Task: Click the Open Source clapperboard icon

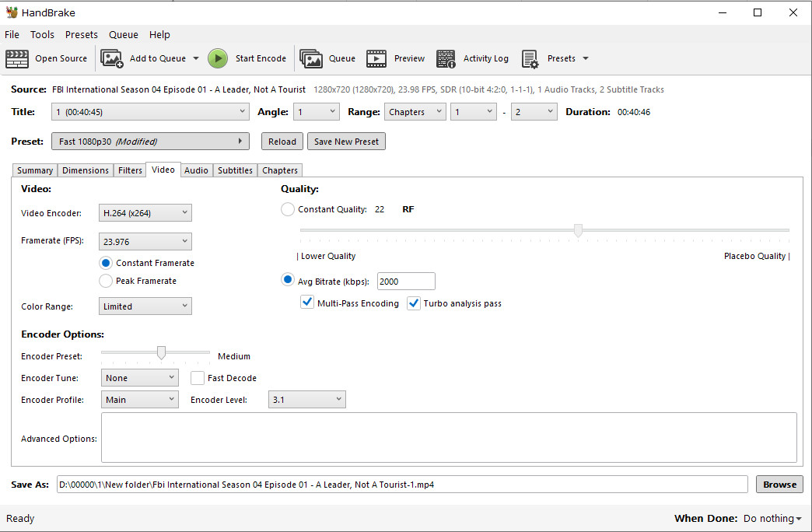Action: 17,58
